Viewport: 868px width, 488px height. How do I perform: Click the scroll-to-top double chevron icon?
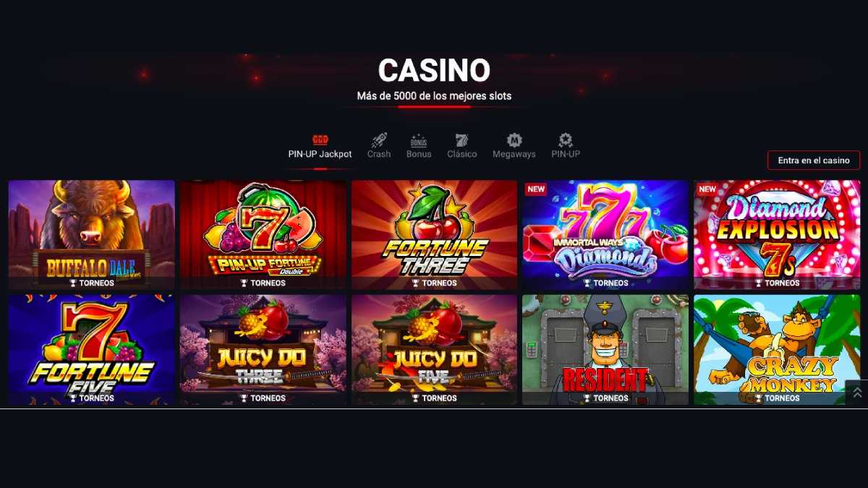point(857,393)
